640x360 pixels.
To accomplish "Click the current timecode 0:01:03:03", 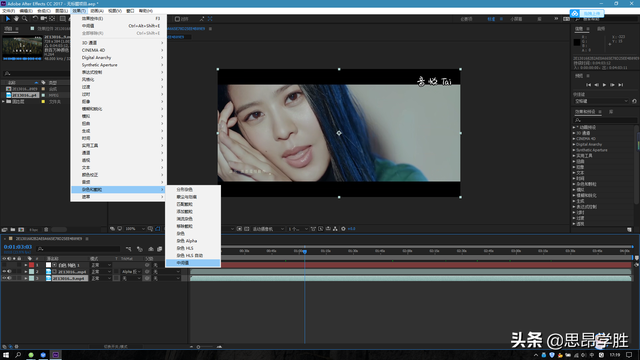I will point(18,247).
